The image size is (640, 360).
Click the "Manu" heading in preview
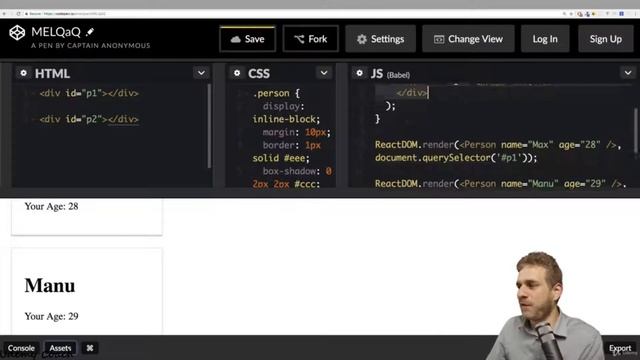click(50, 285)
